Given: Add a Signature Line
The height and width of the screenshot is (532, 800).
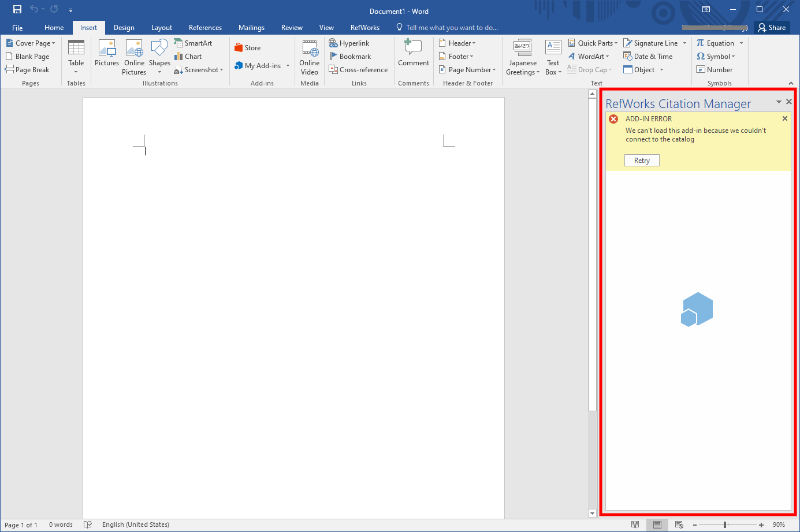Looking at the screenshot, I should [x=651, y=43].
